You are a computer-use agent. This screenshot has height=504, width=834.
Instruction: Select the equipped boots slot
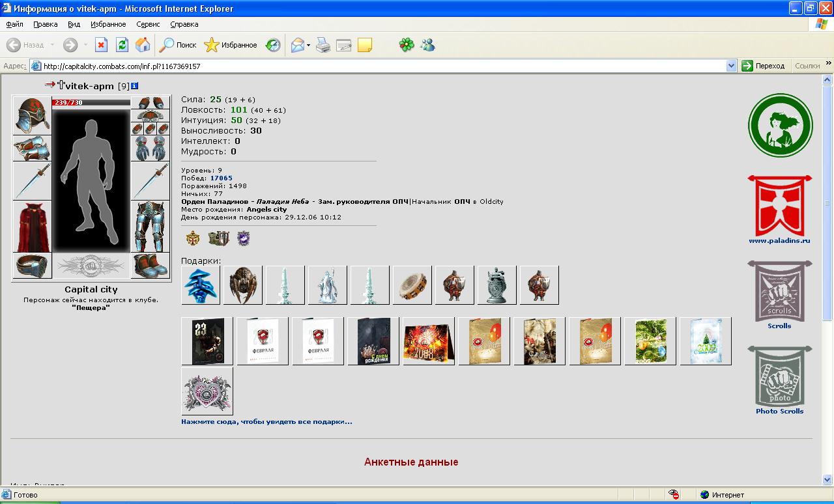coord(151,266)
